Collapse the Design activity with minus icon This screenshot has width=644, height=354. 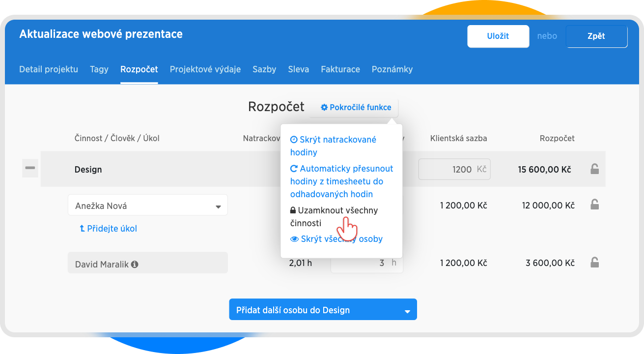click(30, 169)
